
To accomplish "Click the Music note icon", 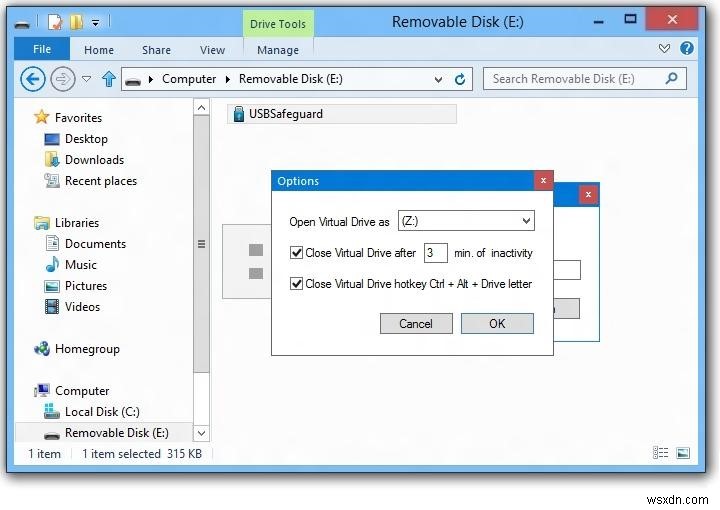I will 52,264.
